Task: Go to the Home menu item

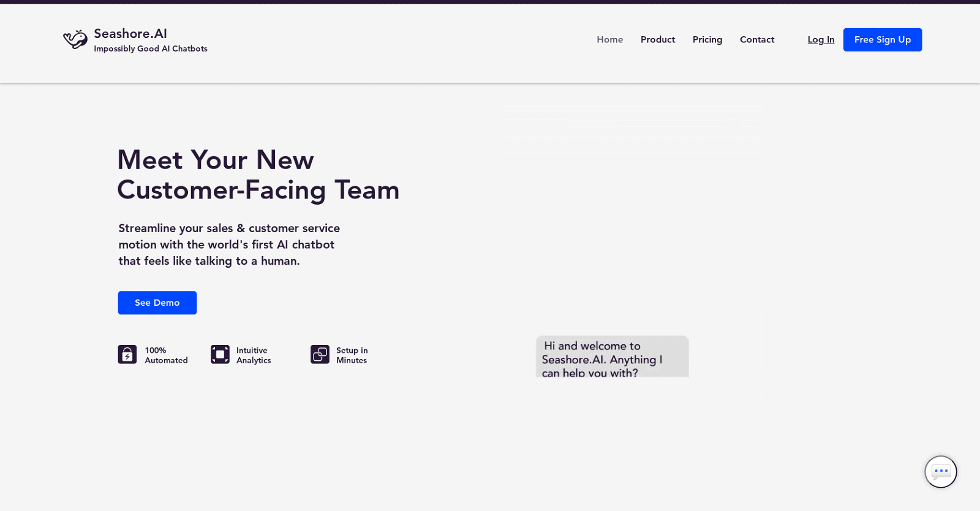Action: tap(609, 40)
